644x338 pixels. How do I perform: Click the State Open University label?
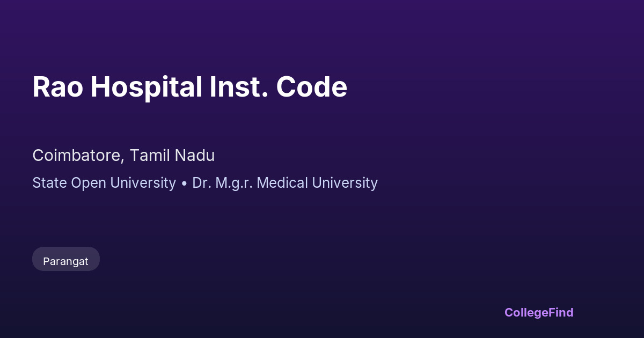(x=104, y=183)
